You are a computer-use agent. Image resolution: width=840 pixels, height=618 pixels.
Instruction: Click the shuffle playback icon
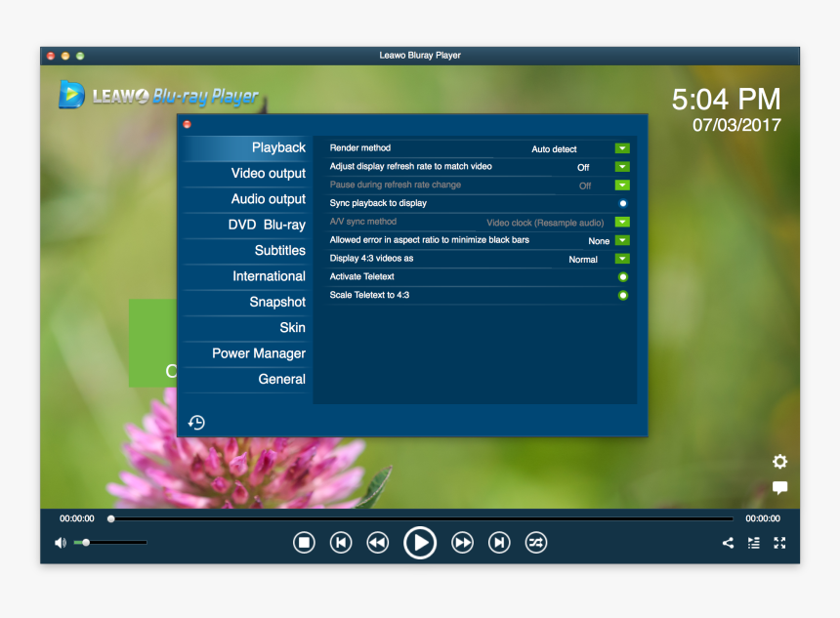535,542
